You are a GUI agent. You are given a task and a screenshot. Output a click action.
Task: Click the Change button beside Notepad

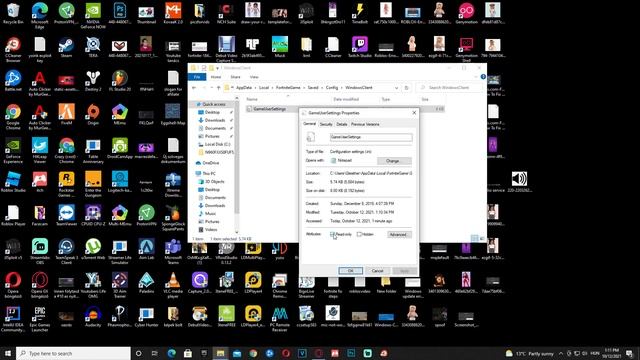[393, 161]
